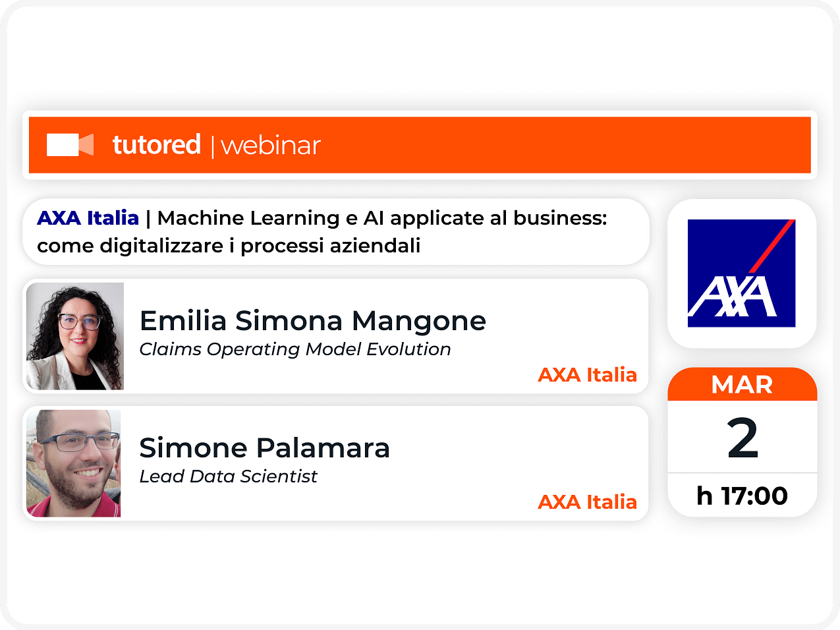Viewport: 840px width, 630px height.
Task: Click the red slash in AXA logo
Action: [772, 246]
